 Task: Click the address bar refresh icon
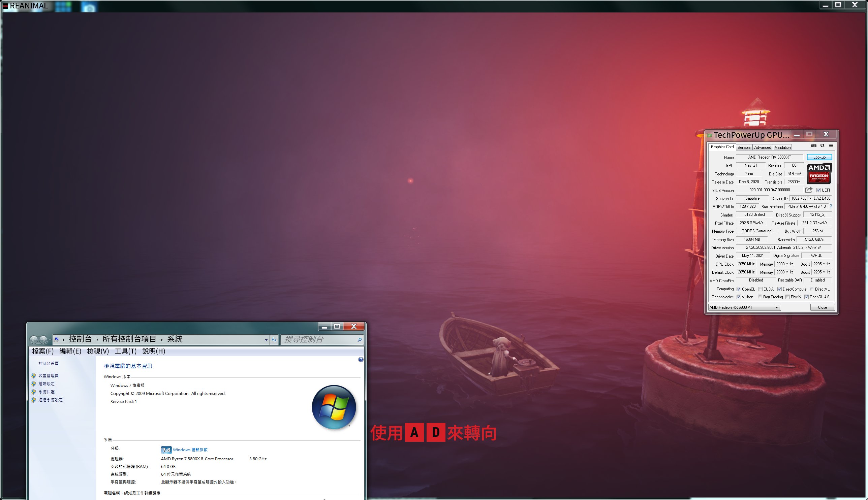pos(274,340)
